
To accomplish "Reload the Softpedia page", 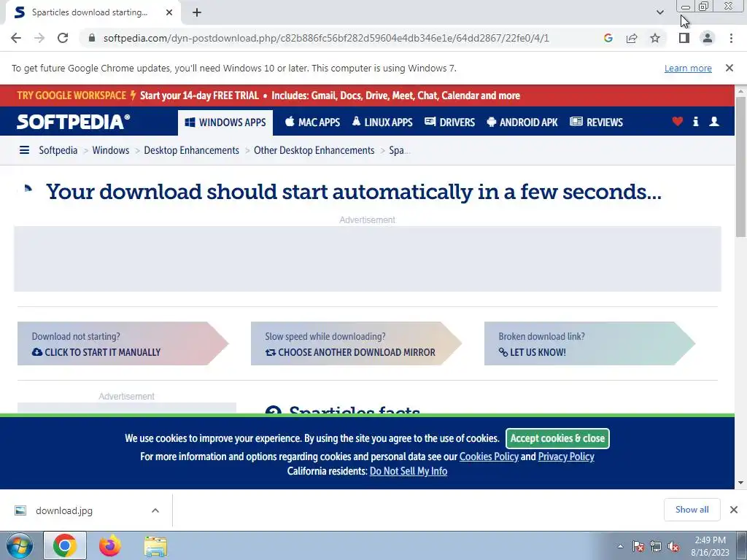I will (63, 38).
